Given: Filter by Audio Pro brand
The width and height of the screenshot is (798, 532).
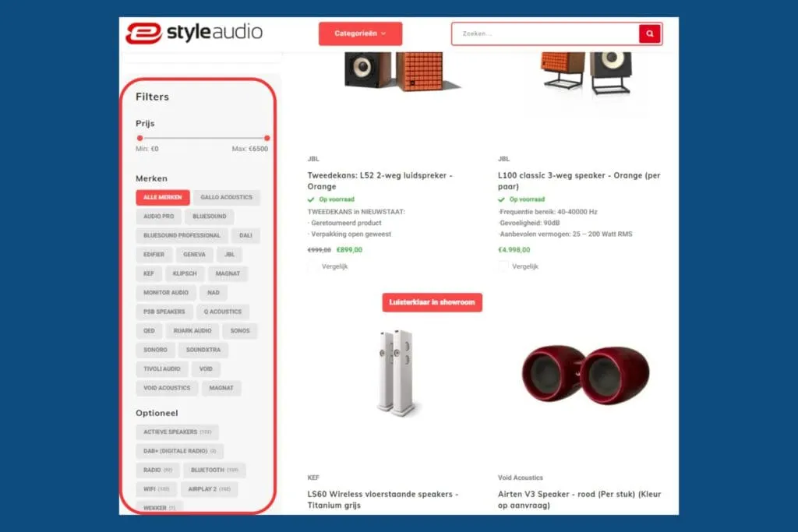Looking at the screenshot, I should pyautogui.click(x=158, y=217).
